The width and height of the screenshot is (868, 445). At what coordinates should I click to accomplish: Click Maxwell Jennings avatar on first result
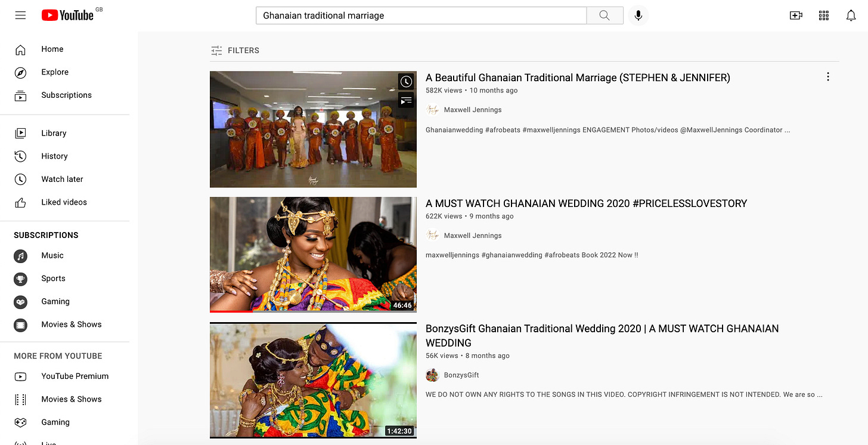pyautogui.click(x=432, y=110)
